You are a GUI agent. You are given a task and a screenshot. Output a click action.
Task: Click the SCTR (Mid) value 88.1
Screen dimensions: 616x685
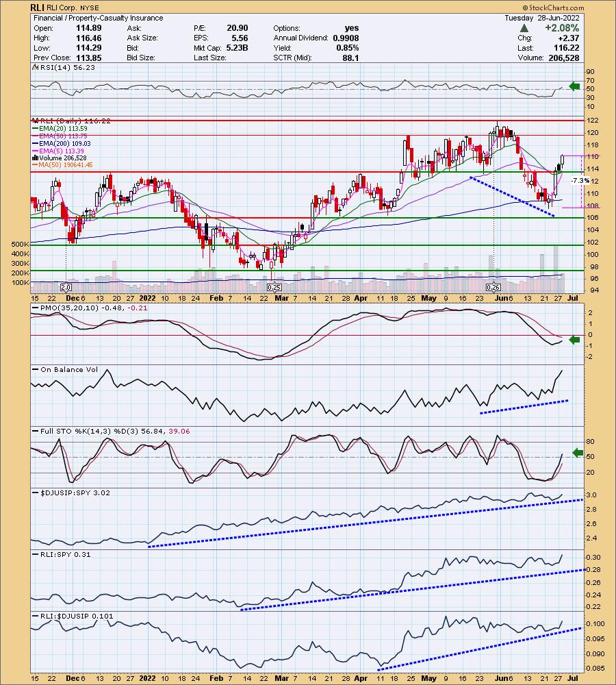350,58
